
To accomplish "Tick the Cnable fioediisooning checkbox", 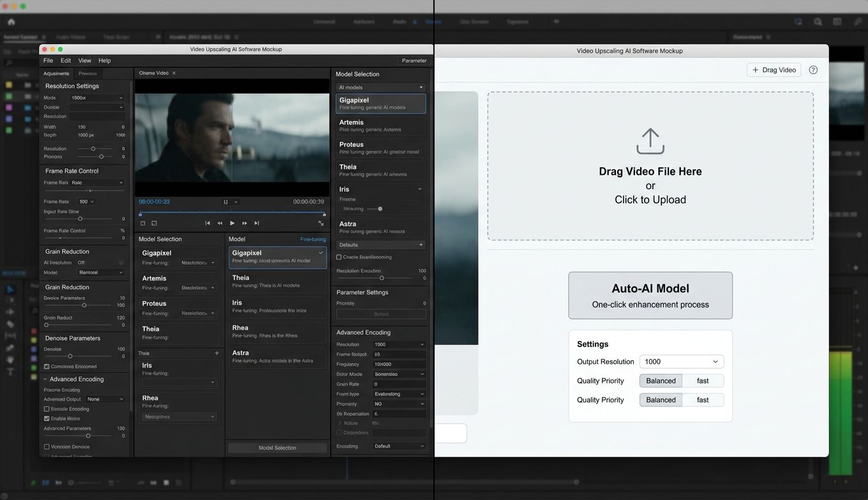I will tap(339, 257).
